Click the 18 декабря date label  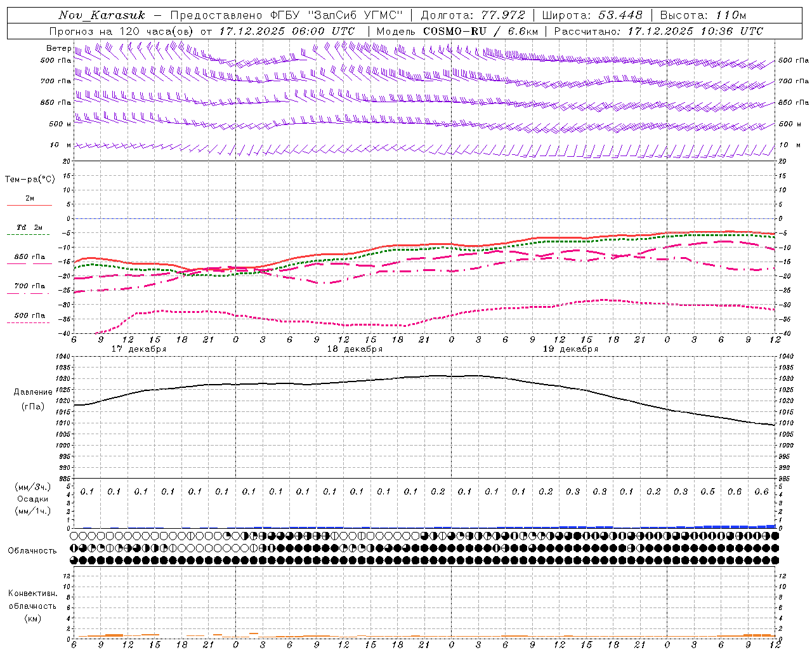pyautogui.click(x=355, y=349)
